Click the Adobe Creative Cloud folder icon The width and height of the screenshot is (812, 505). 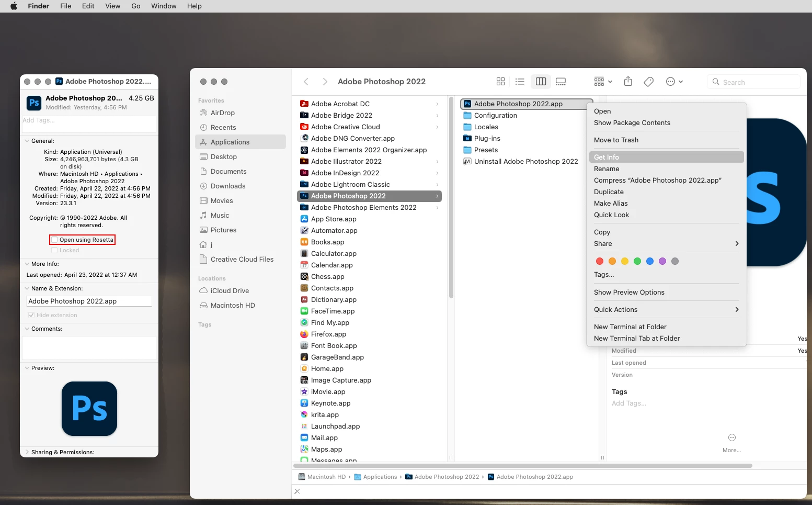304,127
